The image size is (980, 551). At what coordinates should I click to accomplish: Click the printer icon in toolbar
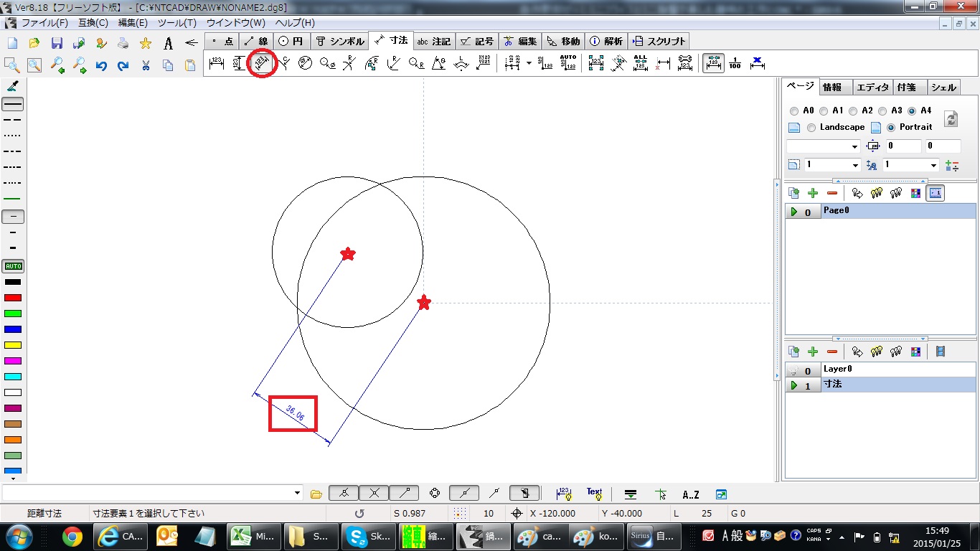pos(123,43)
